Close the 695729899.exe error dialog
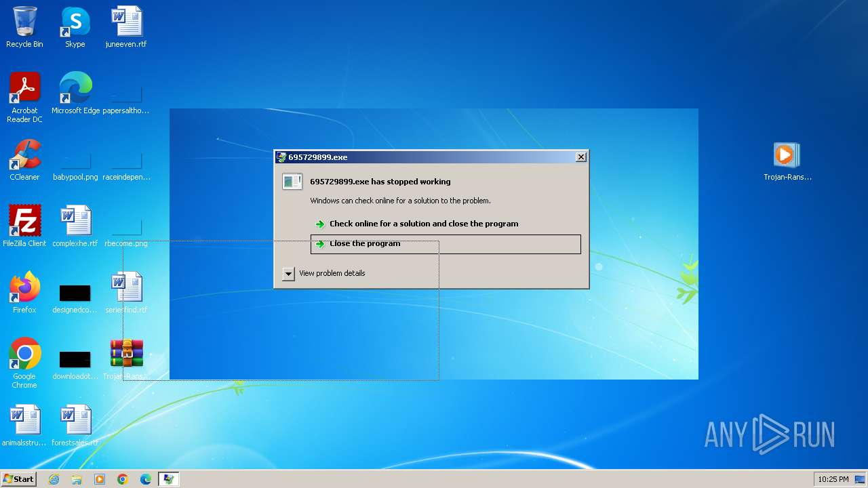The image size is (868, 488). [x=581, y=157]
